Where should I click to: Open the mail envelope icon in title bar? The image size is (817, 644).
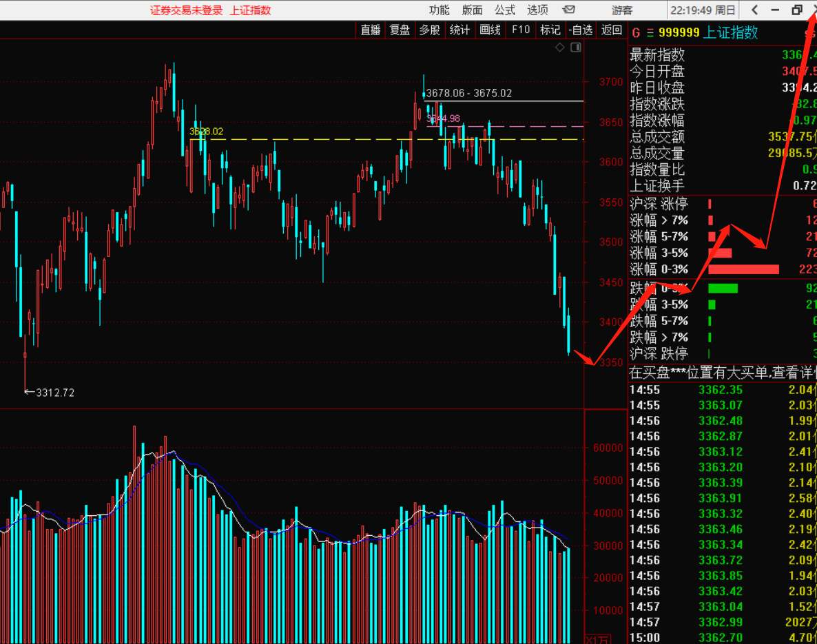click(568, 10)
